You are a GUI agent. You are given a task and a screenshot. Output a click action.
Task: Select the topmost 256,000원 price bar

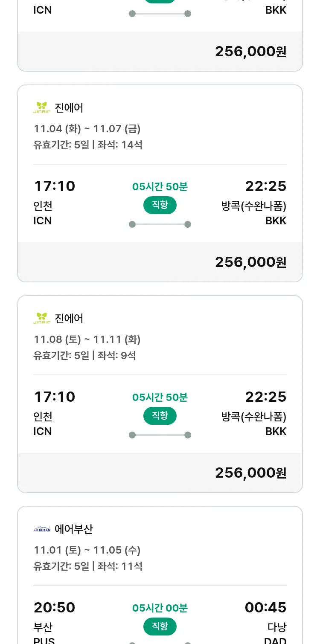[250, 52]
